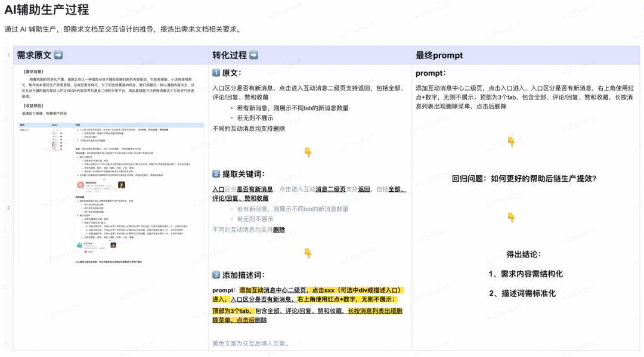The width and height of the screenshot is (644, 357).
Task: Click conclusion 2、描述词需标准化
Action: pos(522,293)
